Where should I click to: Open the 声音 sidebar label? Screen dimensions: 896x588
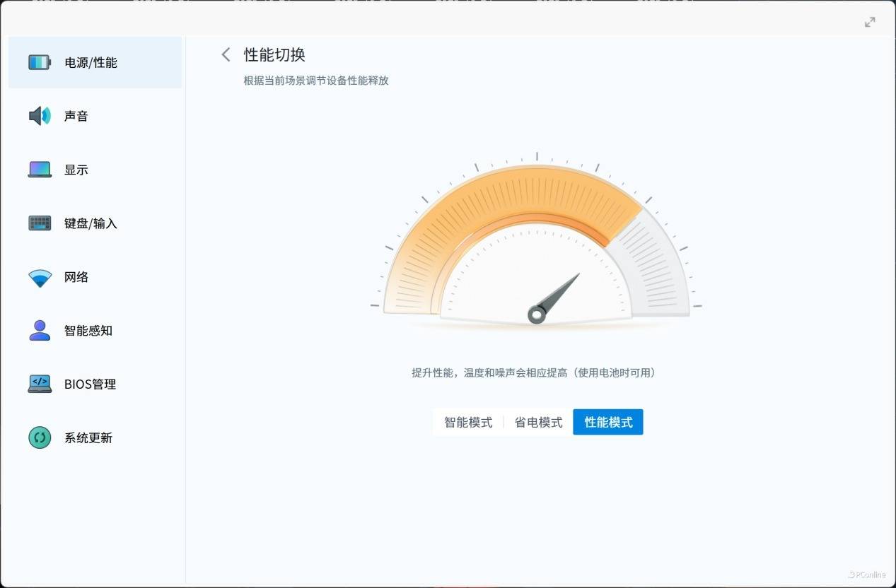tap(76, 116)
